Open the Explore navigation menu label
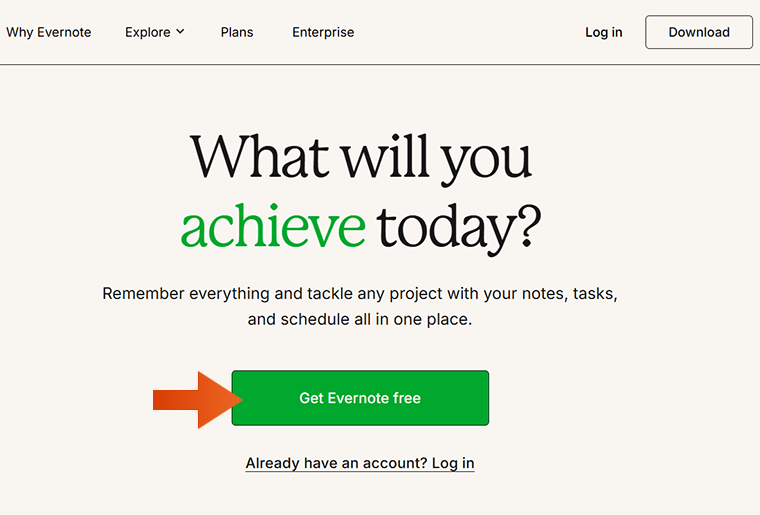This screenshot has height=515, width=760. pyautogui.click(x=147, y=32)
